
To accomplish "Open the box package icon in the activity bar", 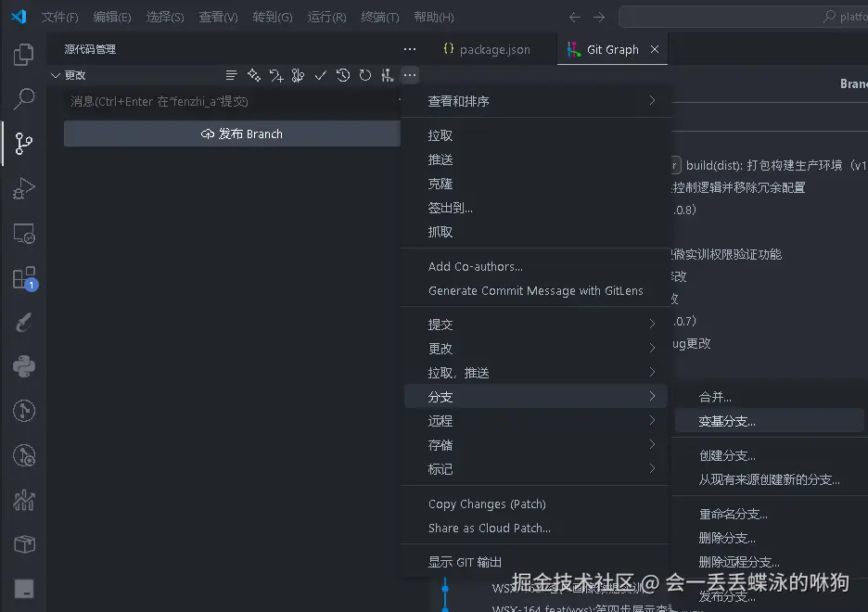I will pos(23,544).
